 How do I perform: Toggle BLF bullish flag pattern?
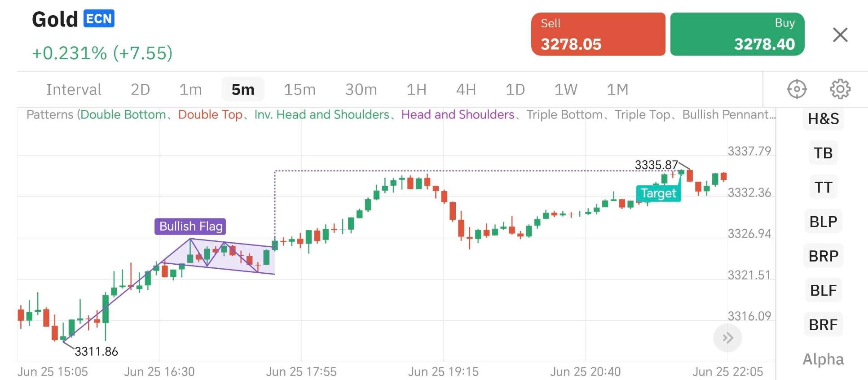823,290
